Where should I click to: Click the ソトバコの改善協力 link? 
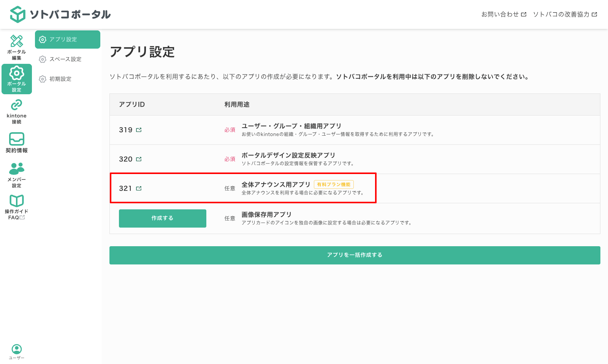(562, 14)
